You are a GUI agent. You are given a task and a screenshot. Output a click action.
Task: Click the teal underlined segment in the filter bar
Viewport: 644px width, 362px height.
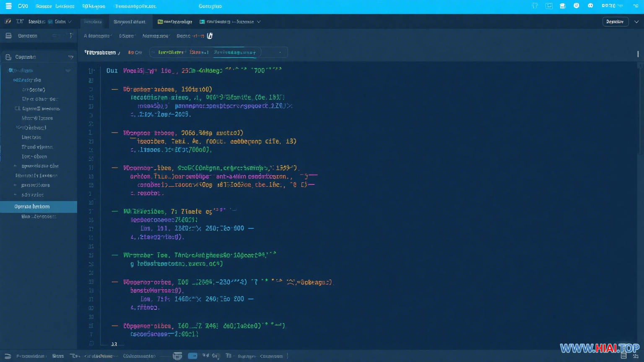234,52
